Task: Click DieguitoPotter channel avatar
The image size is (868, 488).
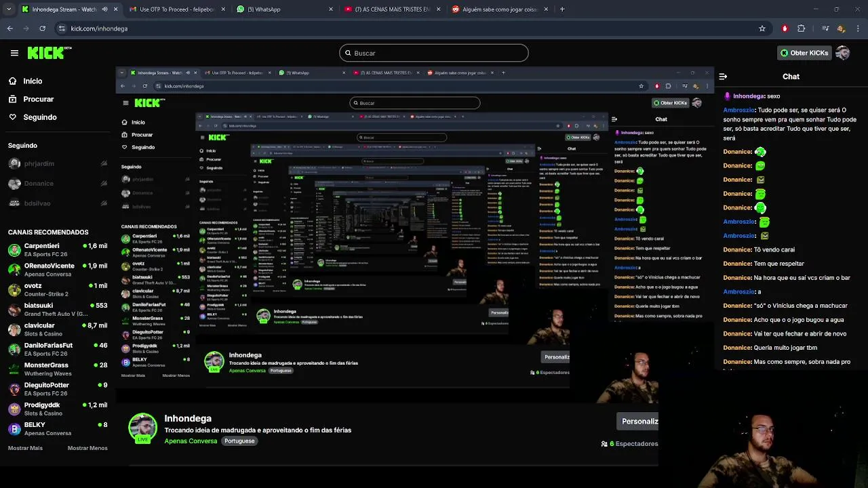Action: (x=14, y=389)
